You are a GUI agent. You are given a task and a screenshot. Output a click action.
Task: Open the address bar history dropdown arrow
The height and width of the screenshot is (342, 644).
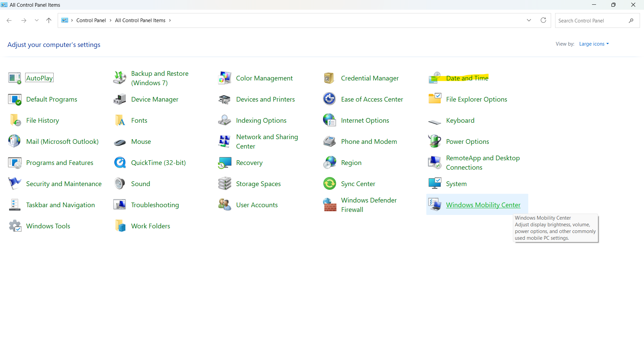(529, 20)
